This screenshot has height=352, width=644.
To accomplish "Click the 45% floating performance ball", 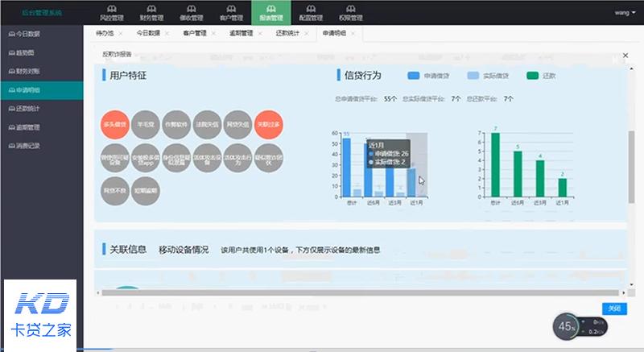I will (566, 326).
